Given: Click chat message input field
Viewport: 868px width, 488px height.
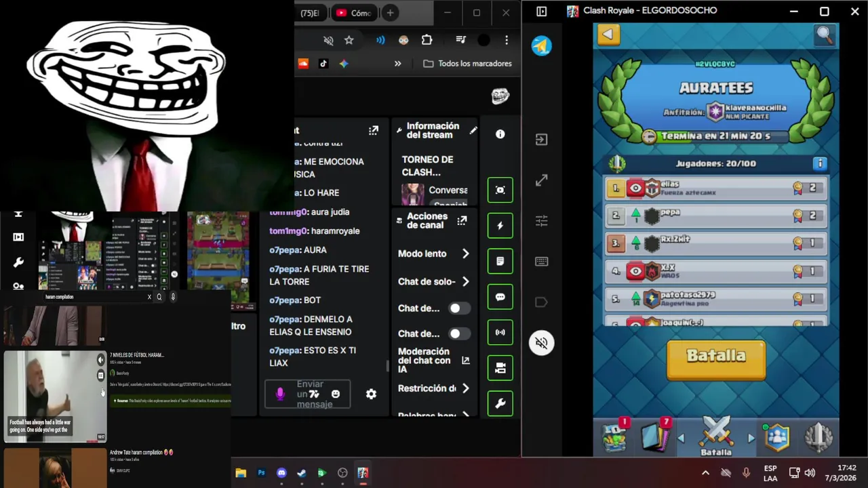Looking at the screenshot, I should (307, 394).
